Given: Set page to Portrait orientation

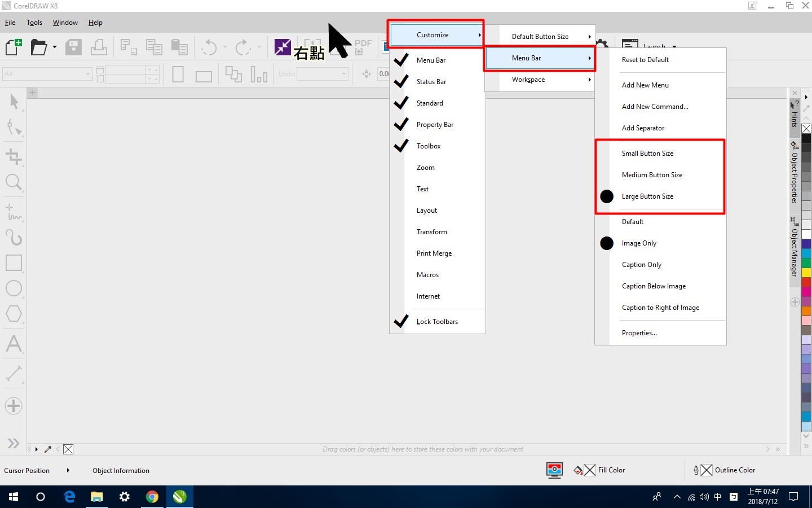Looking at the screenshot, I should [x=178, y=75].
